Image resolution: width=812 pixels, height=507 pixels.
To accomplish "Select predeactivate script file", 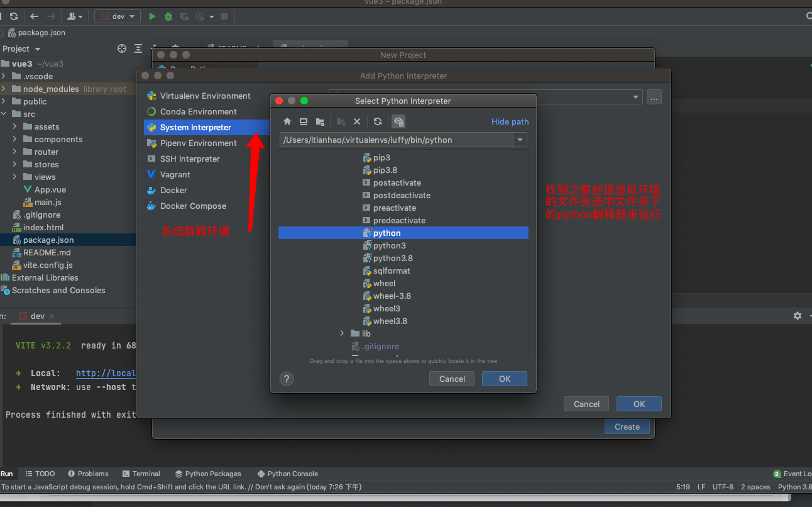I will click(399, 220).
